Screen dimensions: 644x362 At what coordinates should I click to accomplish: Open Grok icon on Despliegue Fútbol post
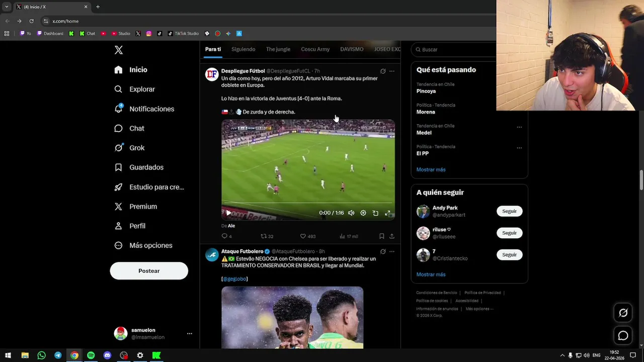(383, 71)
